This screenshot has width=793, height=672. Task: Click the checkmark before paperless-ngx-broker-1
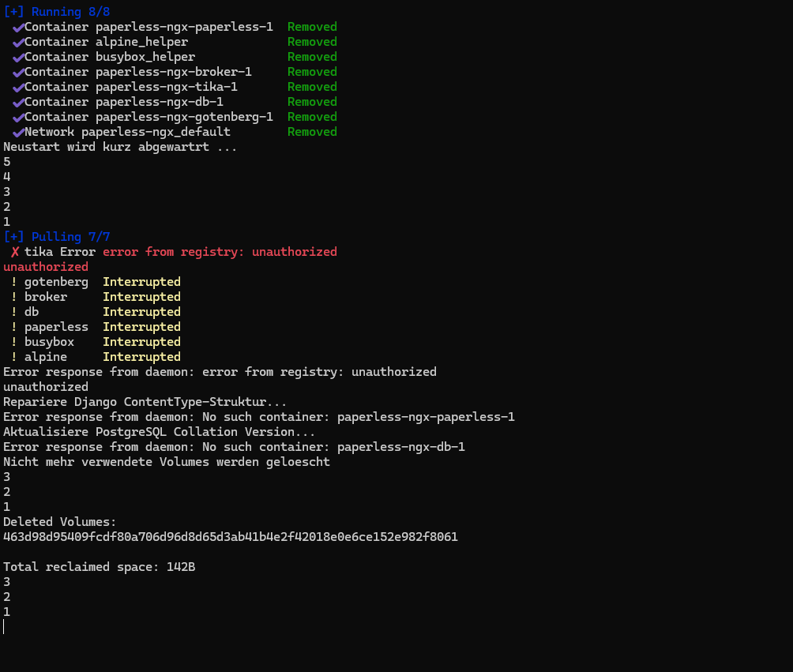pos(17,73)
